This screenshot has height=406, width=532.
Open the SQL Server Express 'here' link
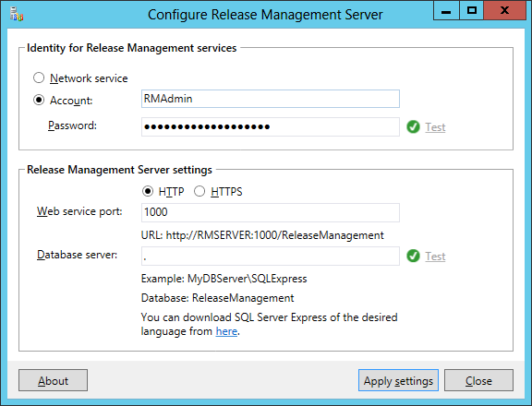point(226,331)
